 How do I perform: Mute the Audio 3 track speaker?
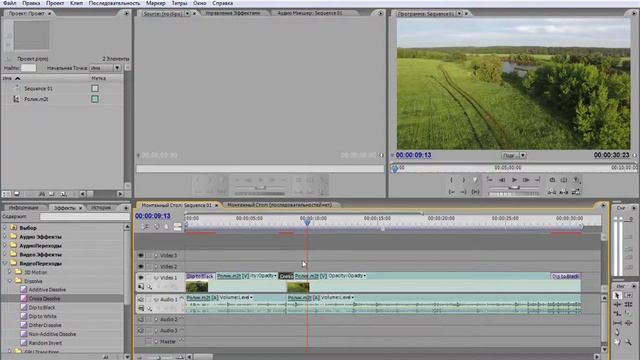[x=141, y=331]
